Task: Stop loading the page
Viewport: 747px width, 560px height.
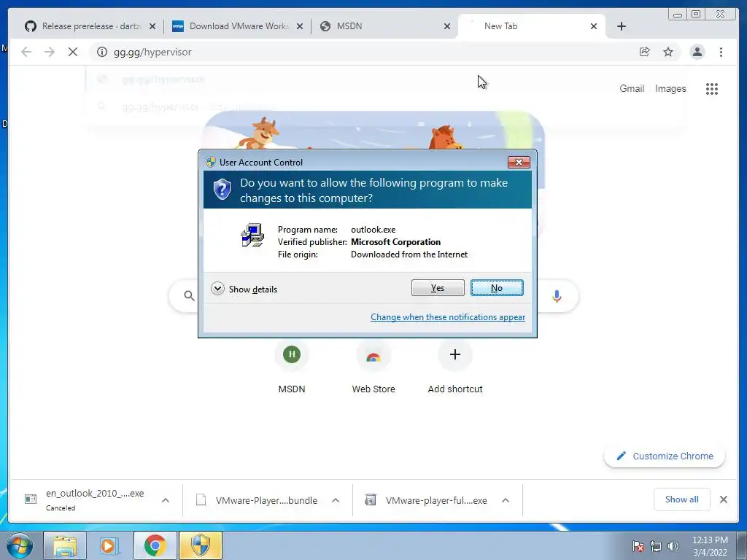Action: click(73, 52)
